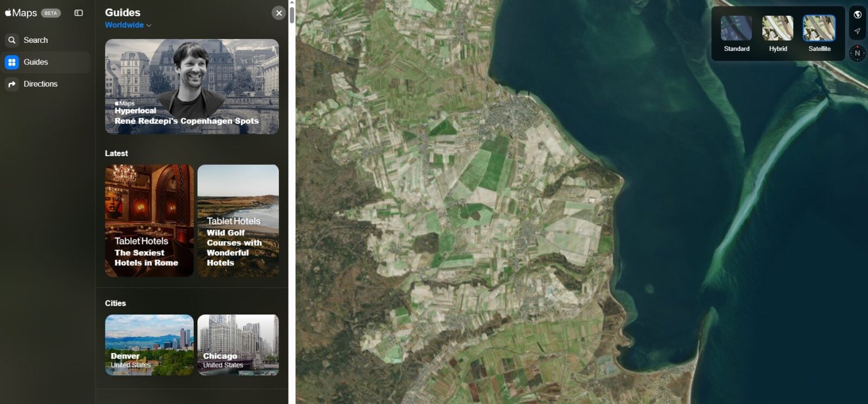The image size is (868, 404).
Task: Open the Denver city guide
Action: tap(149, 345)
